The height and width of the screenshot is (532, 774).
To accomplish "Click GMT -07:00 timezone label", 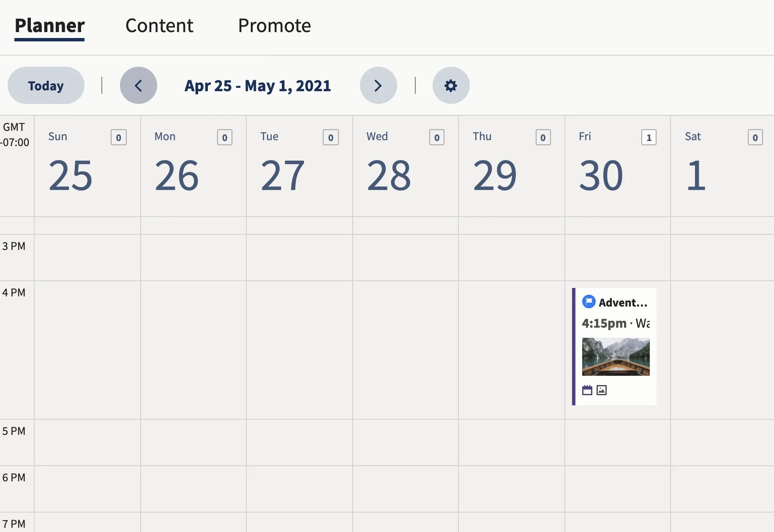I will coord(15,135).
